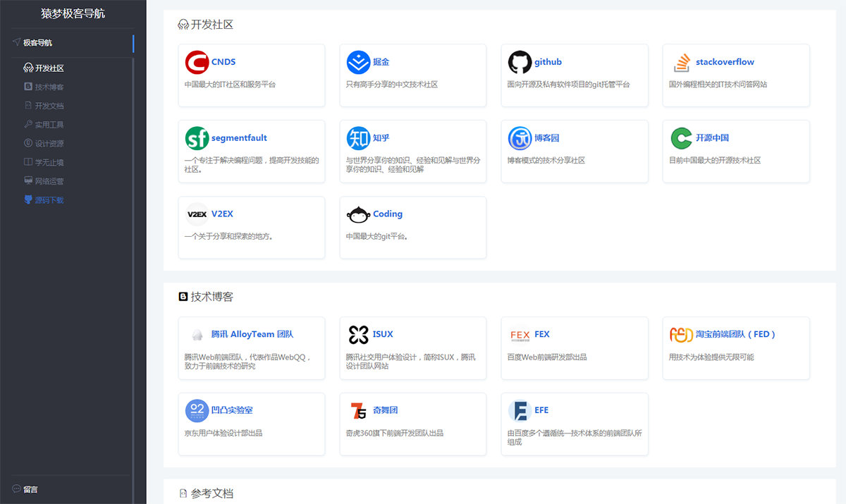Visit the 博客园 card link

point(574,151)
